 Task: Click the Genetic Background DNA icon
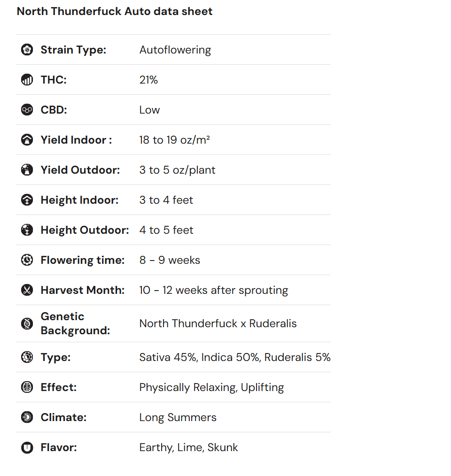[27, 323]
